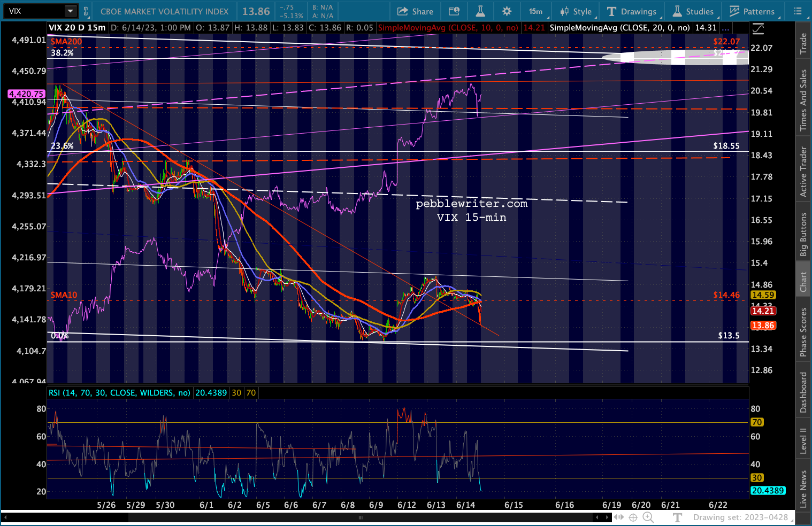812x526 pixels.
Task: Switch to Times And Sales sidebar tab
Action: (803, 100)
